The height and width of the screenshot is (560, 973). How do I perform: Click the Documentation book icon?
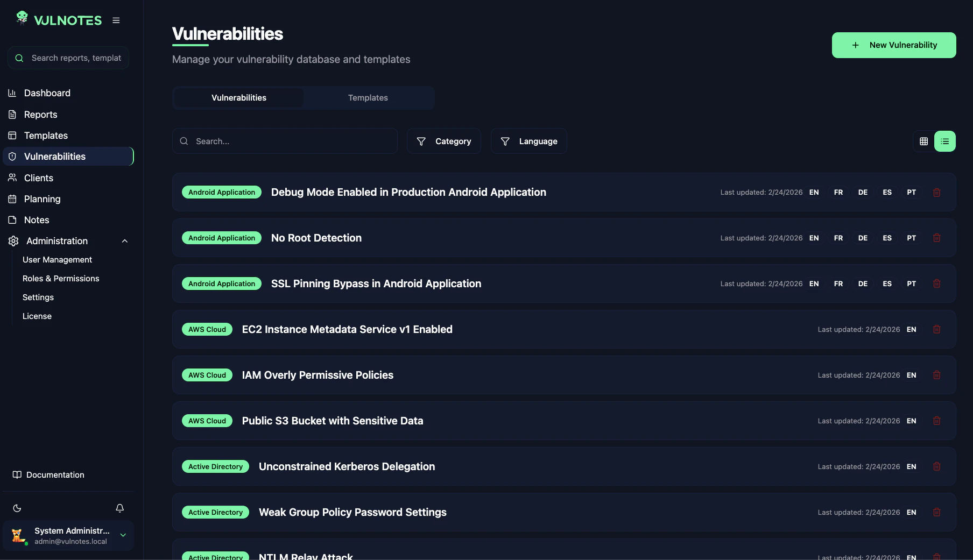17,474
